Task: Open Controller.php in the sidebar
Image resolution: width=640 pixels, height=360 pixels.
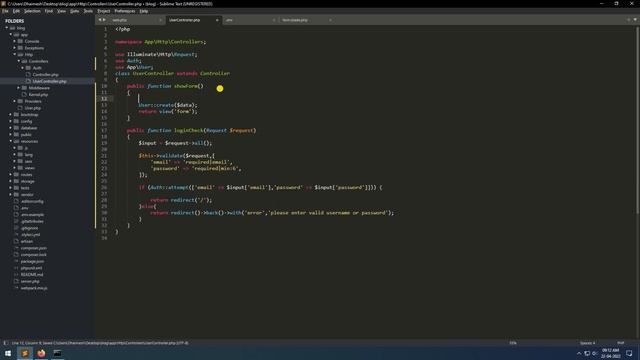Action: pos(46,75)
